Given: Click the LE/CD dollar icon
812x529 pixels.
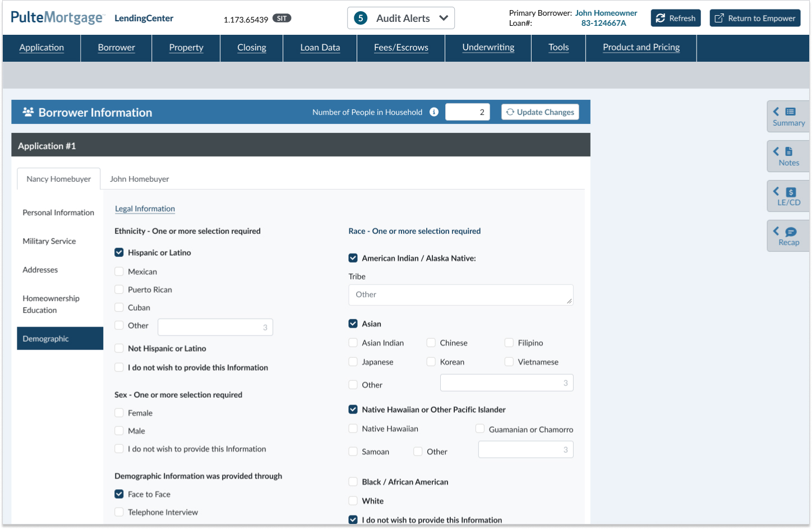Looking at the screenshot, I should [x=791, y=192].
